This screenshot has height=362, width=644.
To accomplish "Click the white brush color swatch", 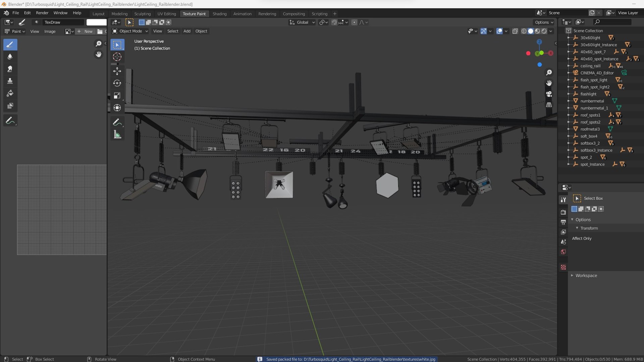I will (x=97, y=22).
